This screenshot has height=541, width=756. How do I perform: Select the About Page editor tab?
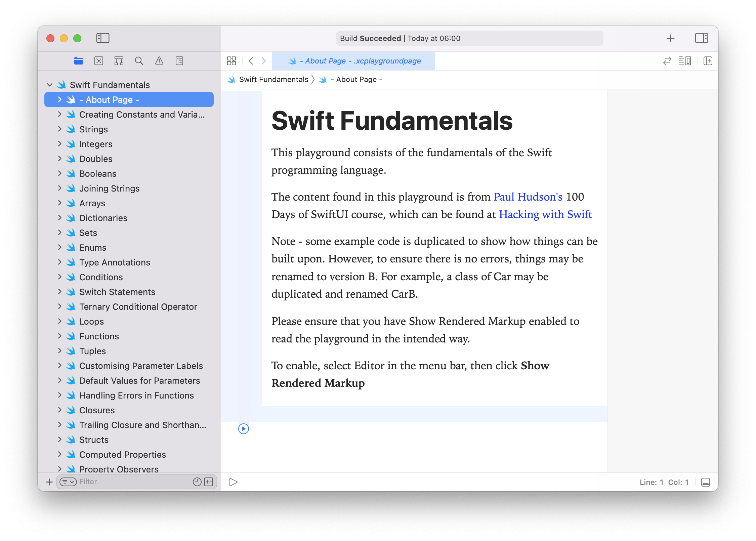point(353,61)
